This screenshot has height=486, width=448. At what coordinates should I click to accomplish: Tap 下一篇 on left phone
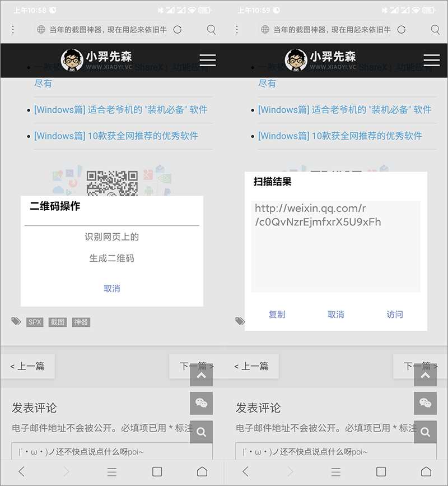[197, 367]
